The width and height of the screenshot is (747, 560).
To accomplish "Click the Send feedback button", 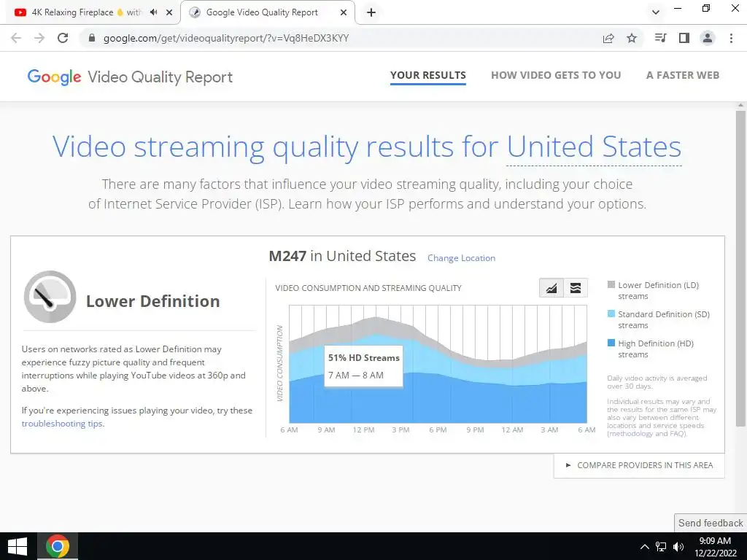I will tap(711, 523).
